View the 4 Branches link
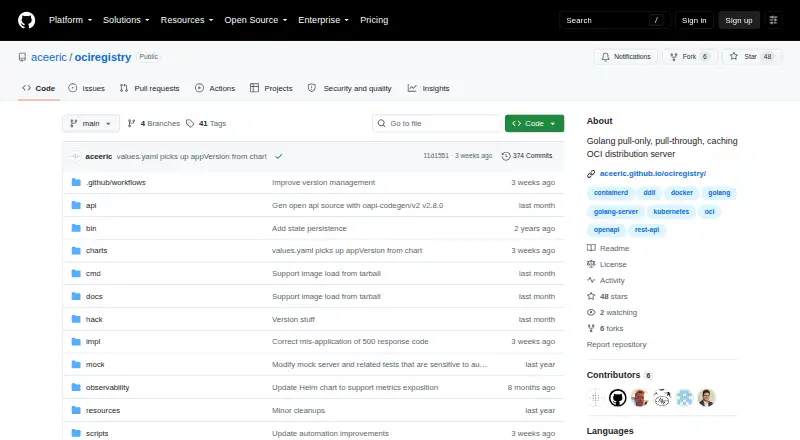Viewport: 800px width, 440px height. tap(154, 124)
